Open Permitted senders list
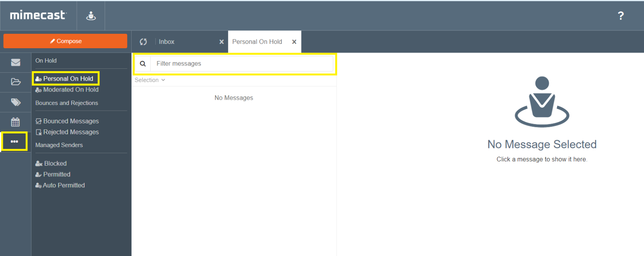This screenshot has width=644, height=256. point(53,174)
